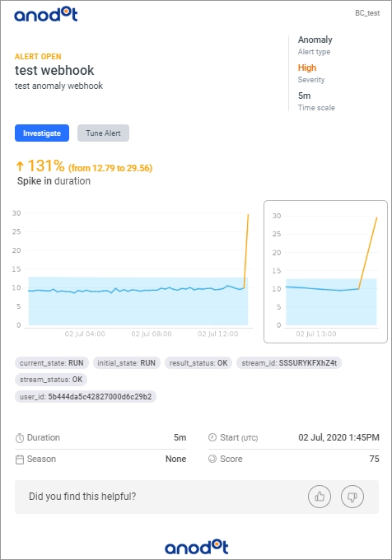Click the stream_status: OK tag

[51, 380]
